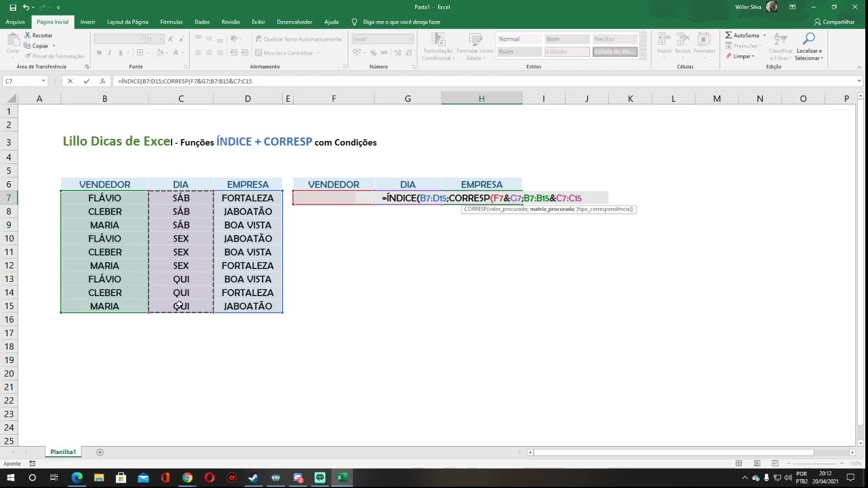Click the Recortar (Cut) command

pyautogui.click(x=38, y=35)
